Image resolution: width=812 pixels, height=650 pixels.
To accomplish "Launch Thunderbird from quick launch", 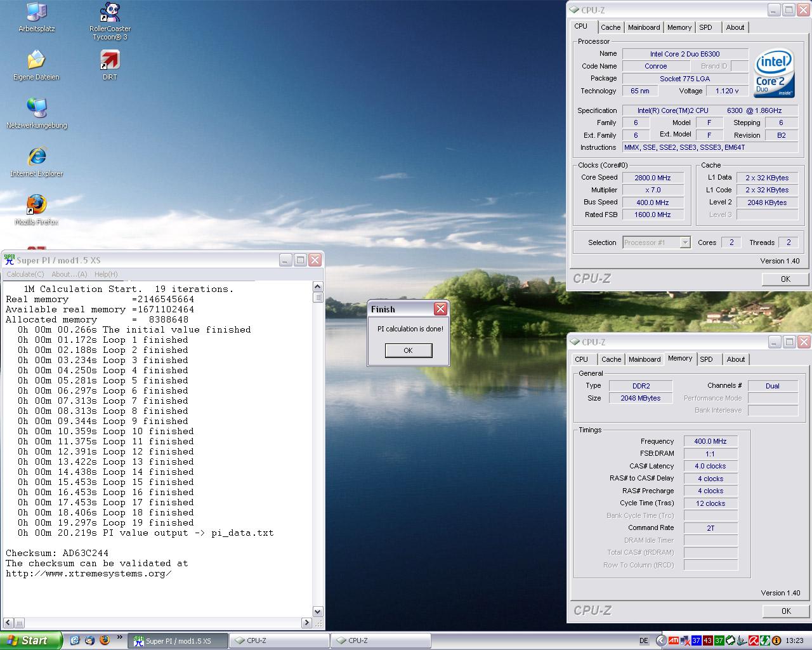I will (x=89, y=640).
